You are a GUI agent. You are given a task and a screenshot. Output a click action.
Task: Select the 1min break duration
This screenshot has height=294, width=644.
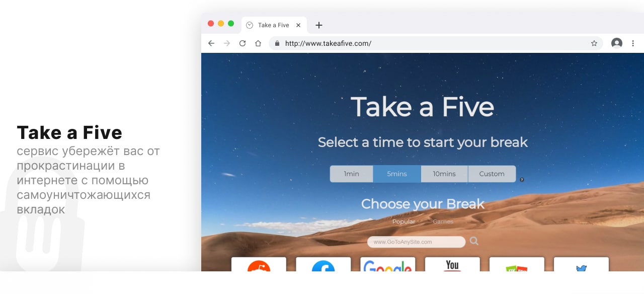coord(352,174)
